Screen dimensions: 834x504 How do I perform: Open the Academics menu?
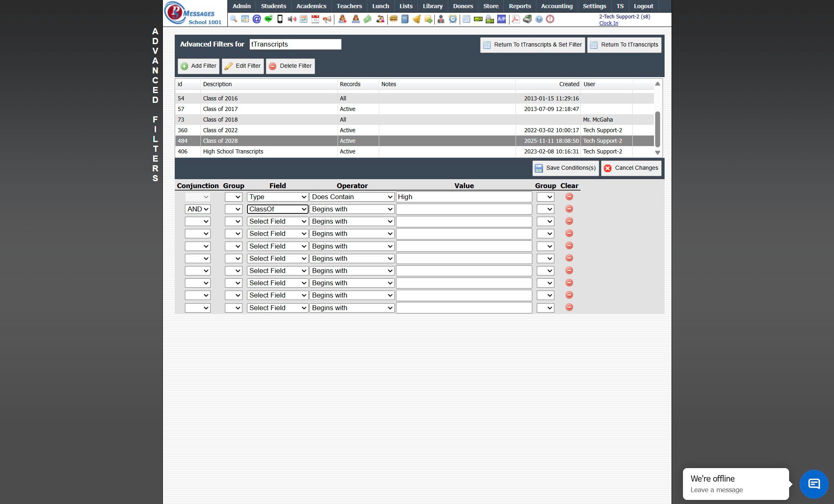[x=311, y=6]
